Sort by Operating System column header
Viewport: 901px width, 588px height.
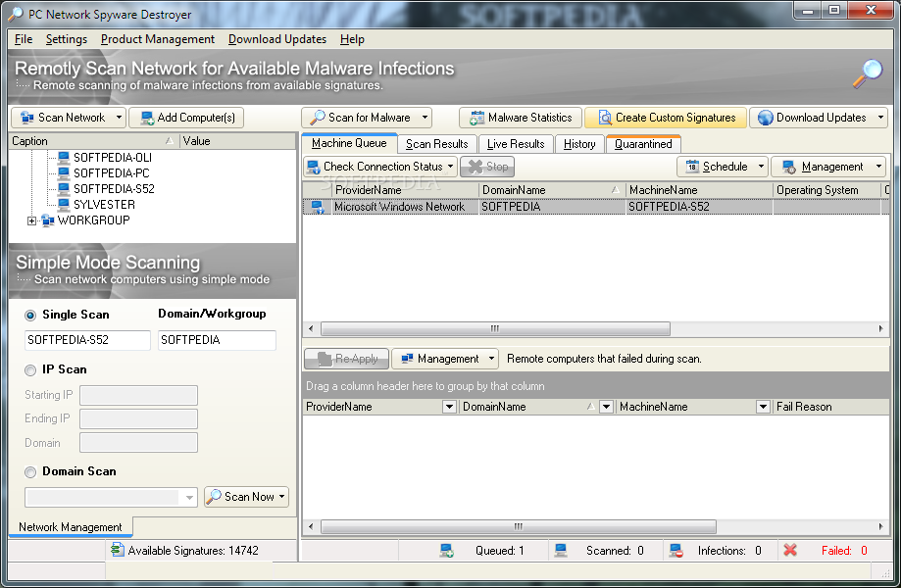click(826, 190)
